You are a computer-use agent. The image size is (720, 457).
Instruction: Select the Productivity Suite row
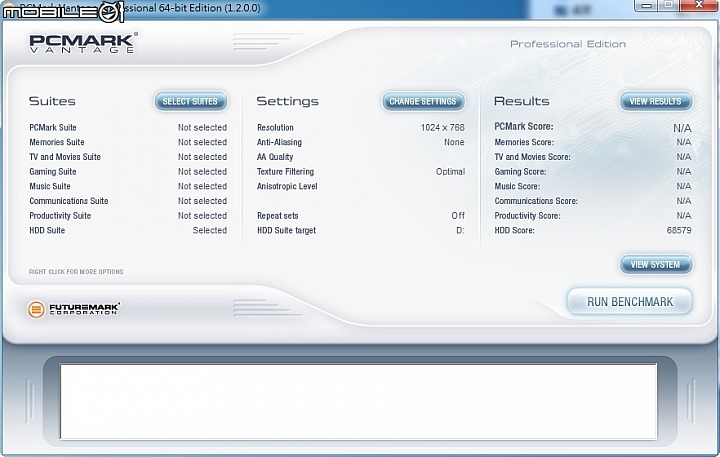coord(128,216)
